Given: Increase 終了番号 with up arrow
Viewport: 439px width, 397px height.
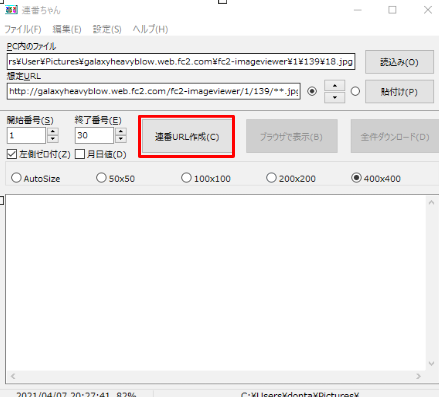Looking at the screenshot, I should (121, 132).
